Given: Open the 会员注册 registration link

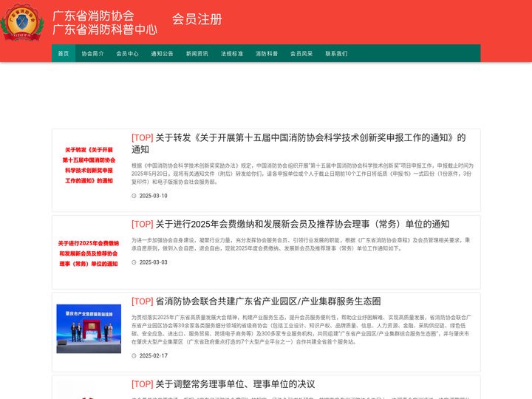Looking at the screenshot, I should 197,19.
